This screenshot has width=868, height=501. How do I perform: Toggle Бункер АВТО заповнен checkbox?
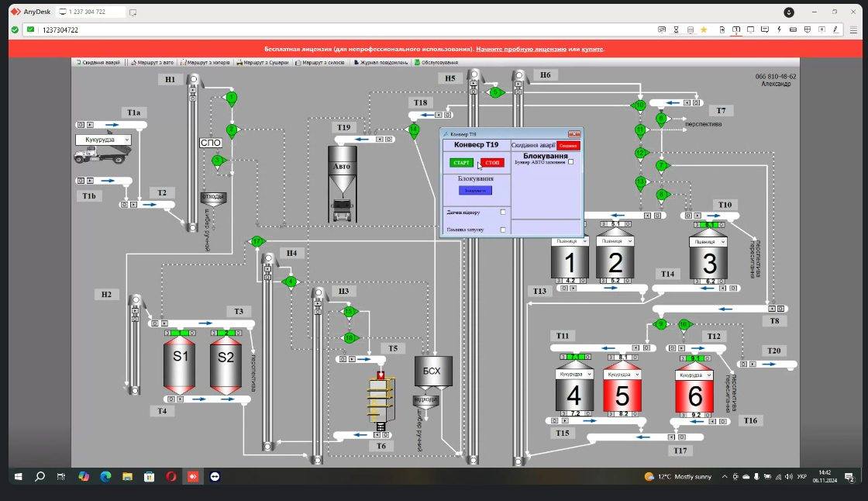point(570,162)
